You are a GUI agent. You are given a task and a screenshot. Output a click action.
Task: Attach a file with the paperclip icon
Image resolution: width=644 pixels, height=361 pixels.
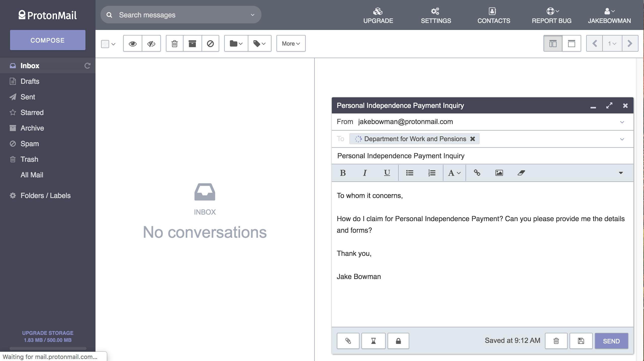(348, 341)
